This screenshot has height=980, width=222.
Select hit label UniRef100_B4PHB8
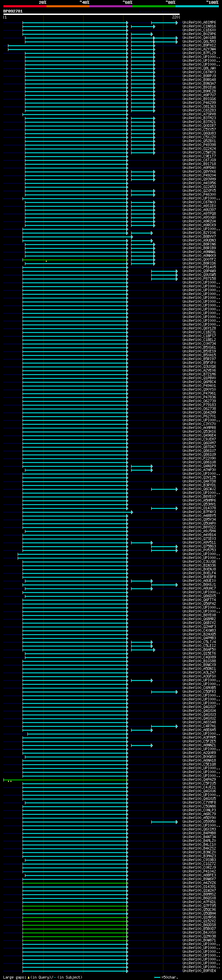tap(199, 833)
